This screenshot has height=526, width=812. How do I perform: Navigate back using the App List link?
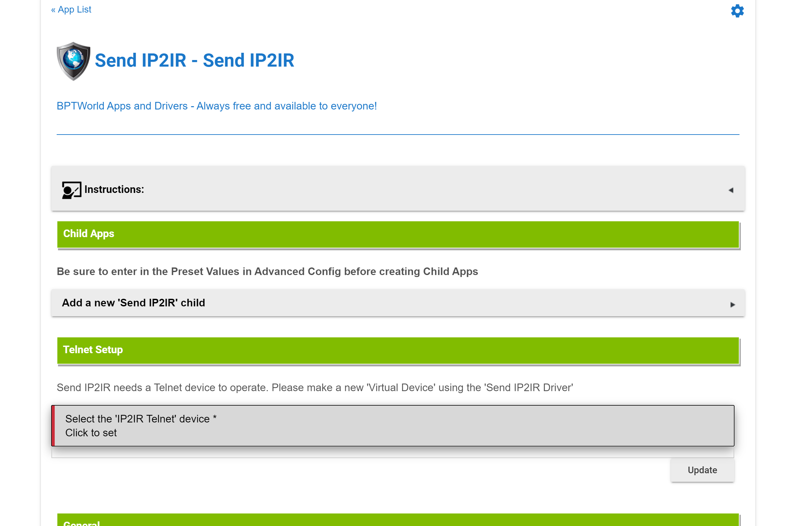pos(71,9)
